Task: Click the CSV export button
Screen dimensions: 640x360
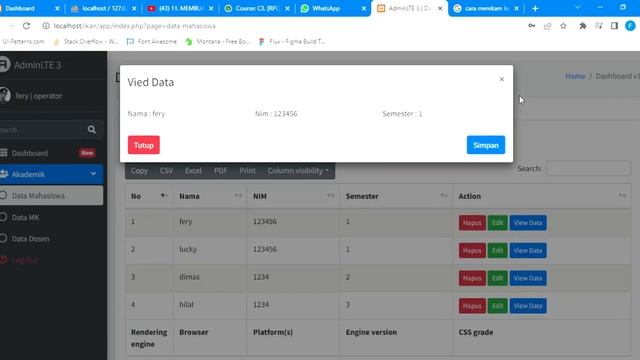Action: click(x=166, y=171)
